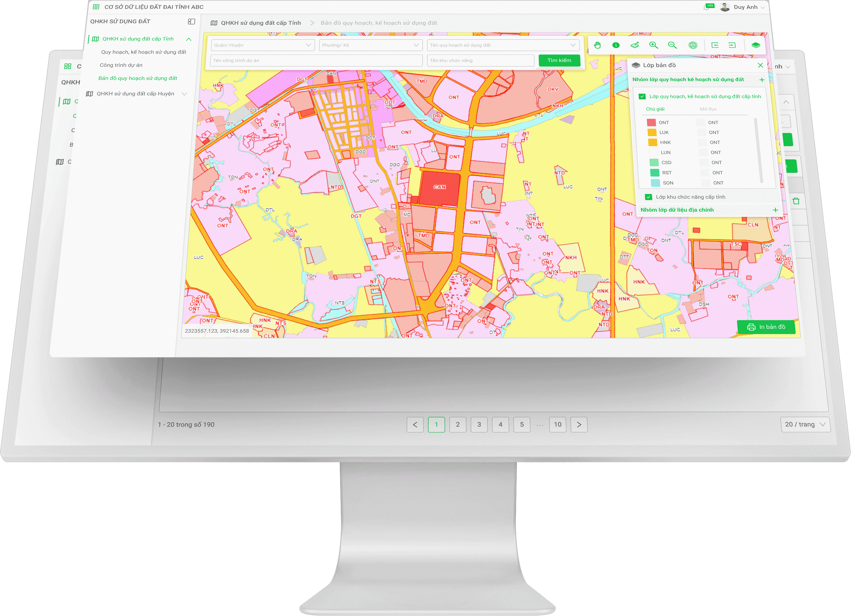Activate the feature info tool
Screen dimensions: 851x616
point(616,45)
